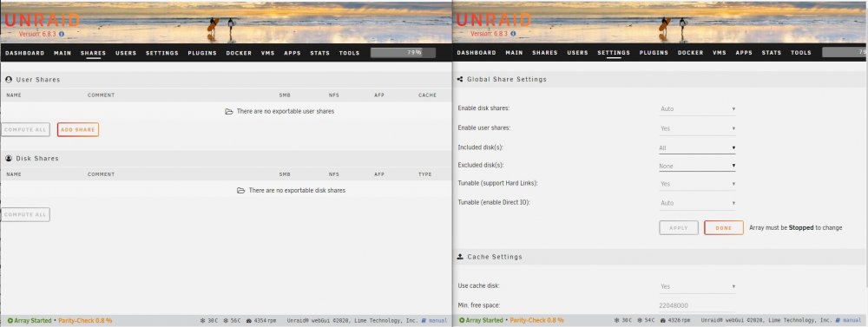Open Main tab in left window
This screenshot has height=327, width=868.
[62, 53]
